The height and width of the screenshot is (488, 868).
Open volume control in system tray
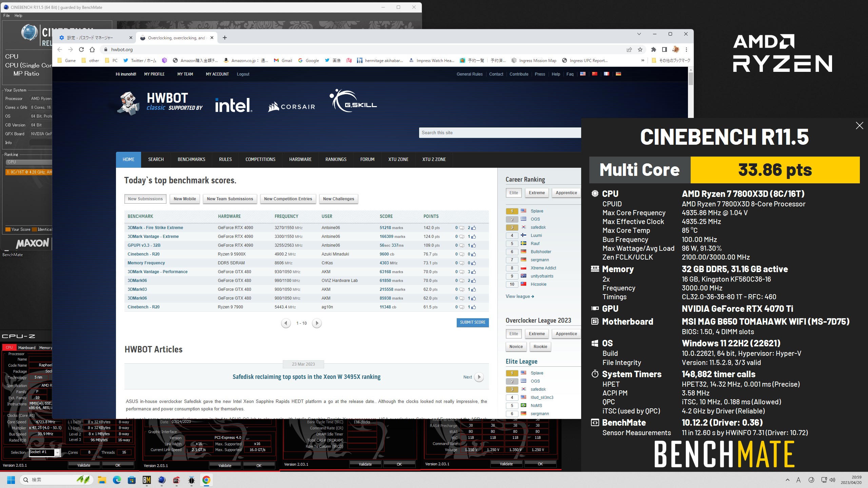(x=833, y=480)
